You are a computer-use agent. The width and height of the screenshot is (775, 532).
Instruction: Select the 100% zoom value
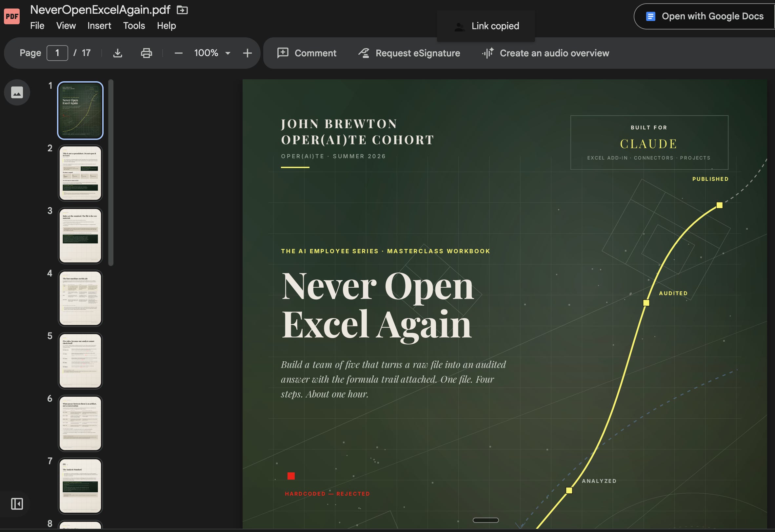(x=206, y=53)
